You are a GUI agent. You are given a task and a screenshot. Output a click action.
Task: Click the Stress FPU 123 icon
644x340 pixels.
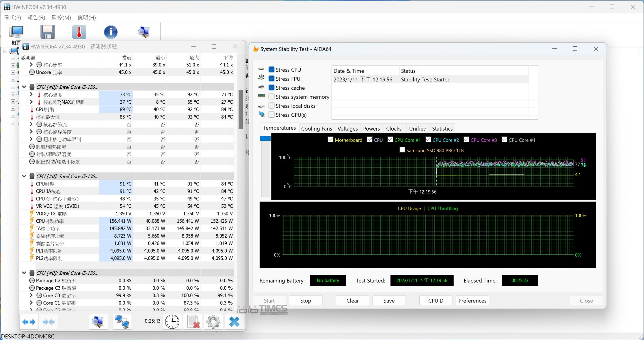pos(261,77)
